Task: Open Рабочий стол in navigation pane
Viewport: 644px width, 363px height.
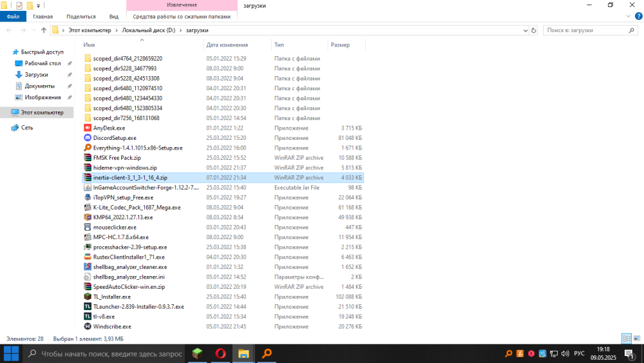Action: point(43,63)
